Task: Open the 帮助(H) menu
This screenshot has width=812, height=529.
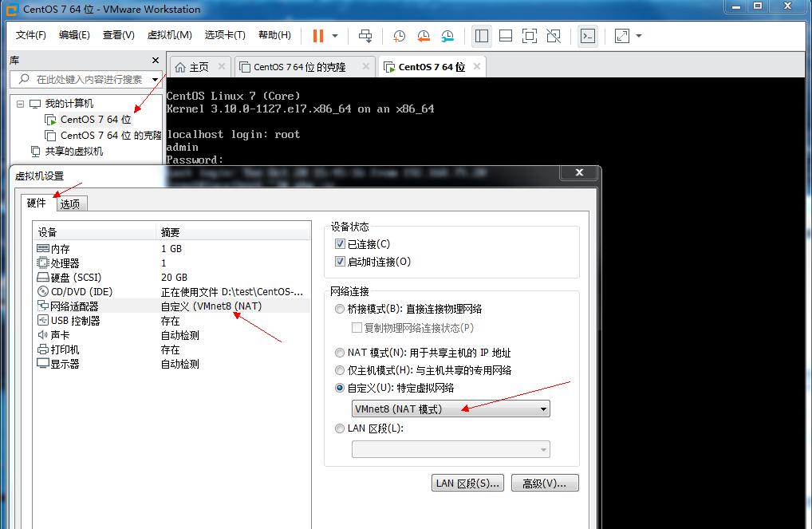Action: 274,35
